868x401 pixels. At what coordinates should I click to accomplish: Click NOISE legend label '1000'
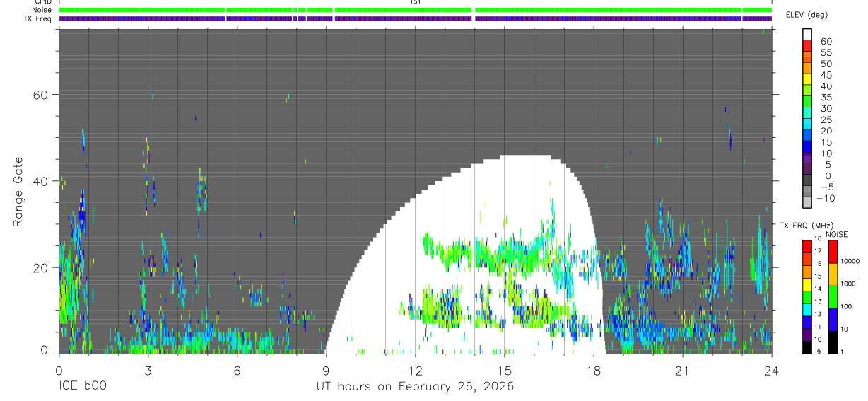coord(848,284)
